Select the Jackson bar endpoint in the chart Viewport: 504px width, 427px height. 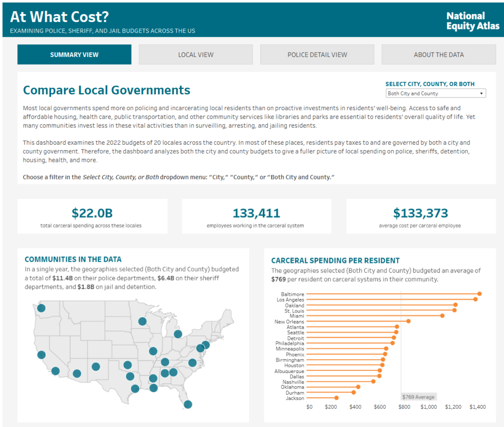[x=336, y=398]
